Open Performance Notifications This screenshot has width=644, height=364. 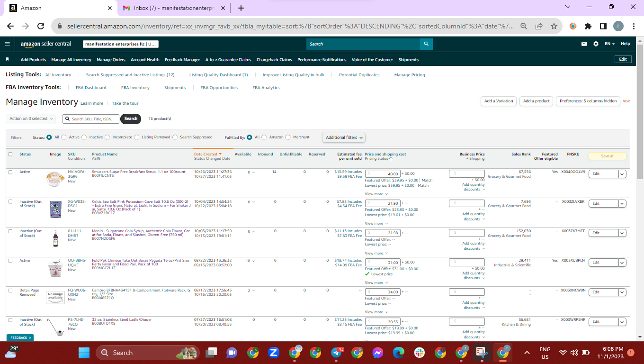322,60
